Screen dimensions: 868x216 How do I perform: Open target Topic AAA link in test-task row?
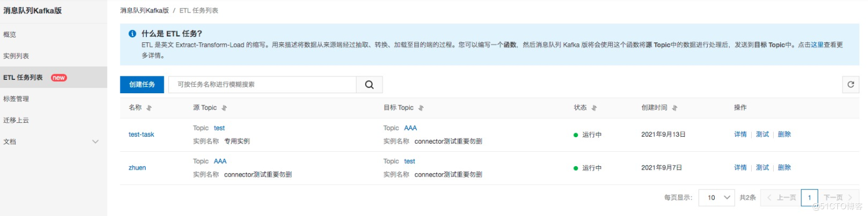tap(410, 128)
